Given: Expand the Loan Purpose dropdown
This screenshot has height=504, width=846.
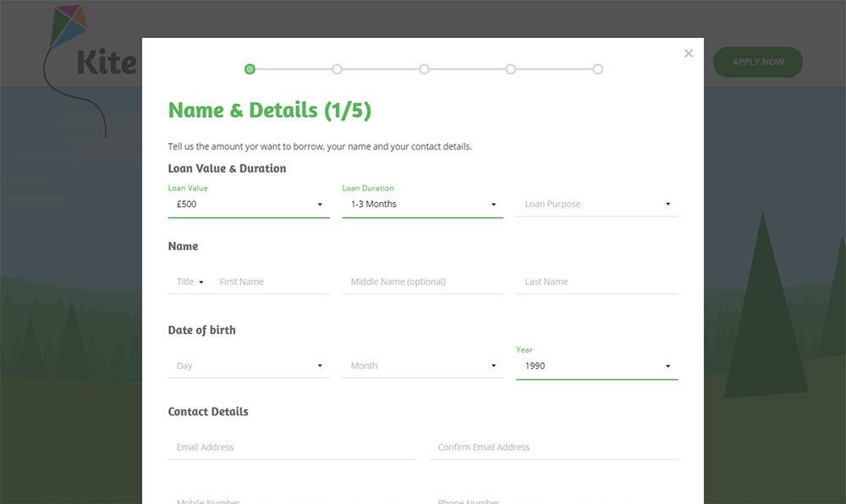Looking at the screenshot, I should pos(596,205).
